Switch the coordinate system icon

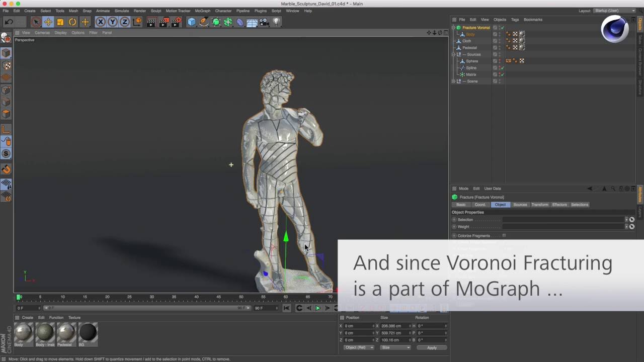coord(137,22)
